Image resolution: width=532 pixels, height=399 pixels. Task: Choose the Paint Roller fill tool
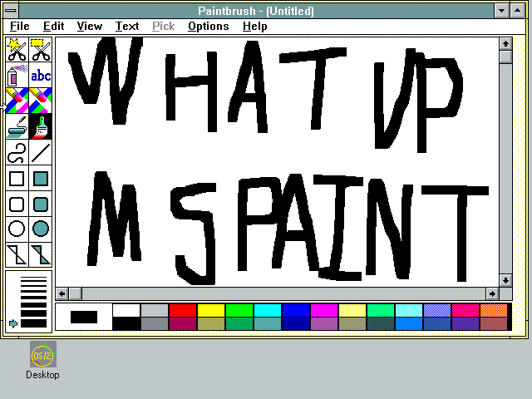click(x=17, y=126)
